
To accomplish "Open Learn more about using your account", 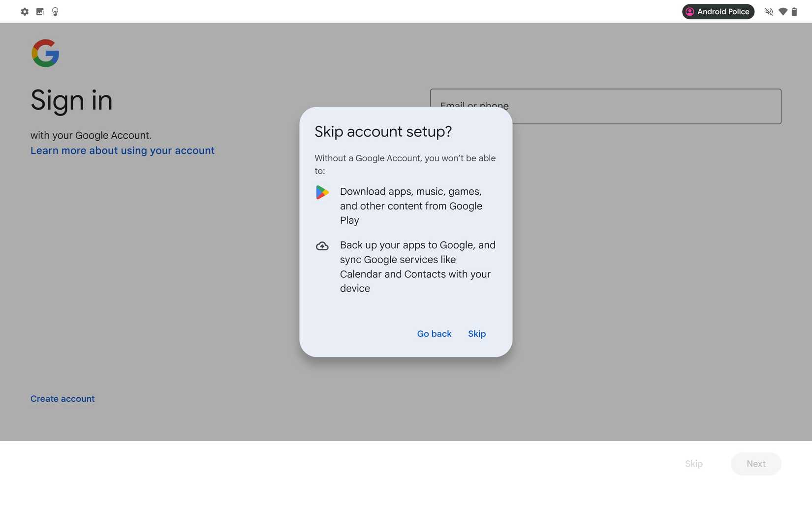I will click(x=123, y=150).
